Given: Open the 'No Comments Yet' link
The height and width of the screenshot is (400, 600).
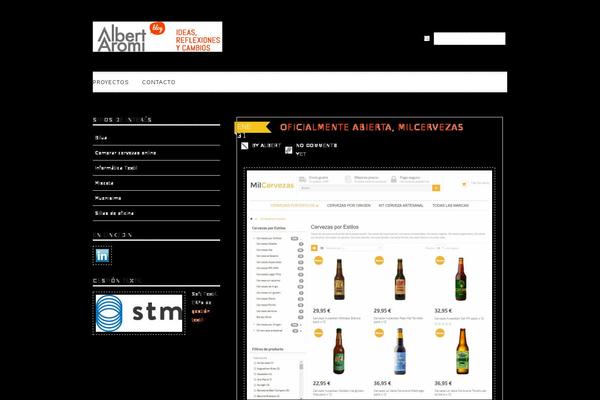Looking at the screenshot, I should click(x=316, y=150).
